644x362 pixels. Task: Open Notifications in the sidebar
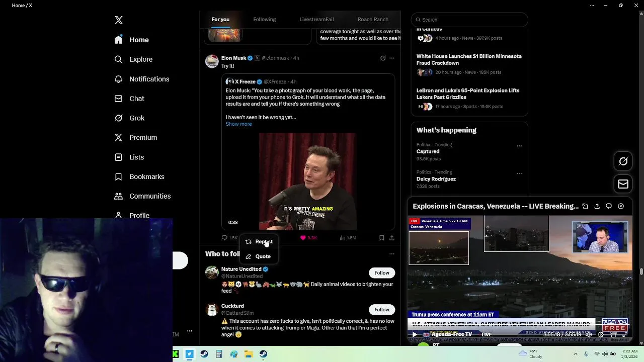click(x=142, y=79)
